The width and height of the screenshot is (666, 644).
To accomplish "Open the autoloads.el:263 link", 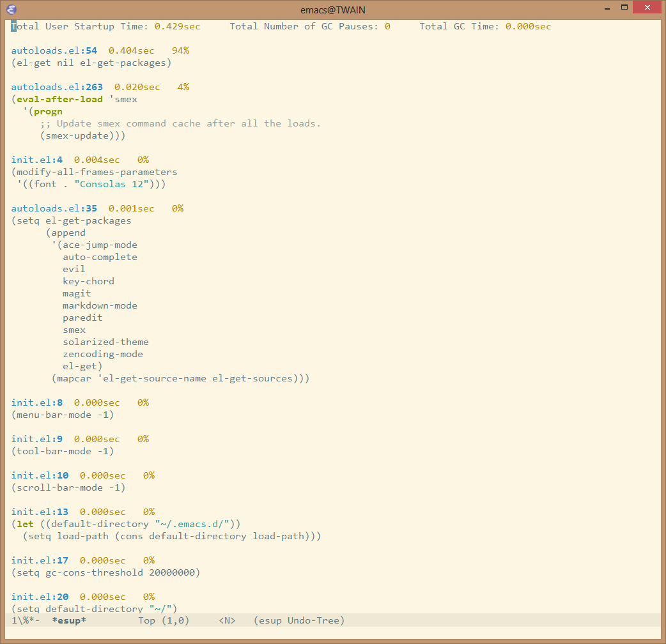I will click(57, 87).
